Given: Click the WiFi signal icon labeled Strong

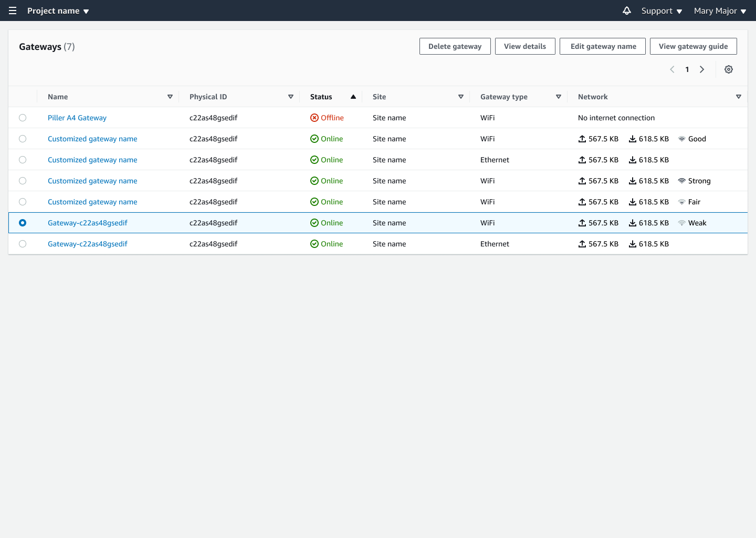Looking at the screenshot, I should pyautogui.click(x=681, y=180).
